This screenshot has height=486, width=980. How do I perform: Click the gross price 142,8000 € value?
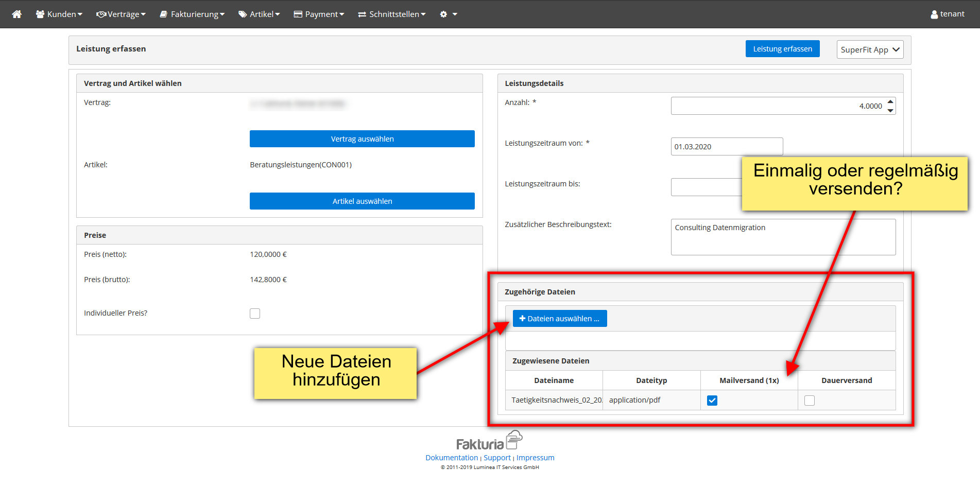[x=268, y=280]
